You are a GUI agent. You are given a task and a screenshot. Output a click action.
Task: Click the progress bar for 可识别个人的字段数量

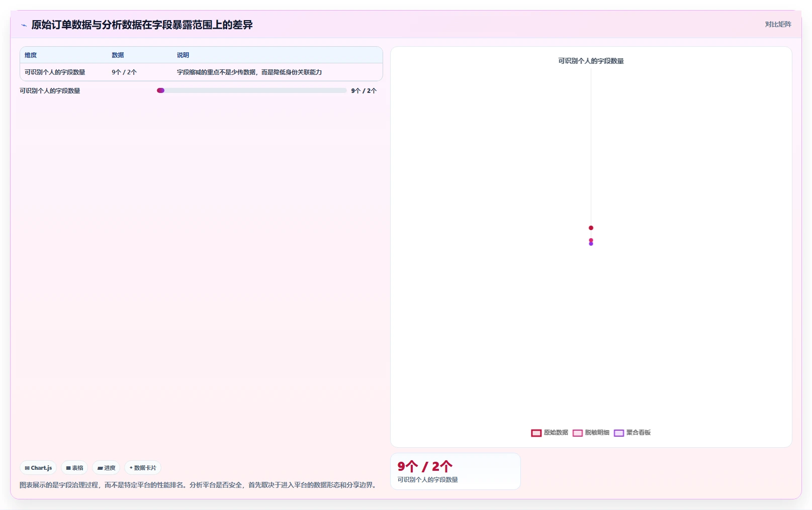pyautogui.click(x=252, y=90)
